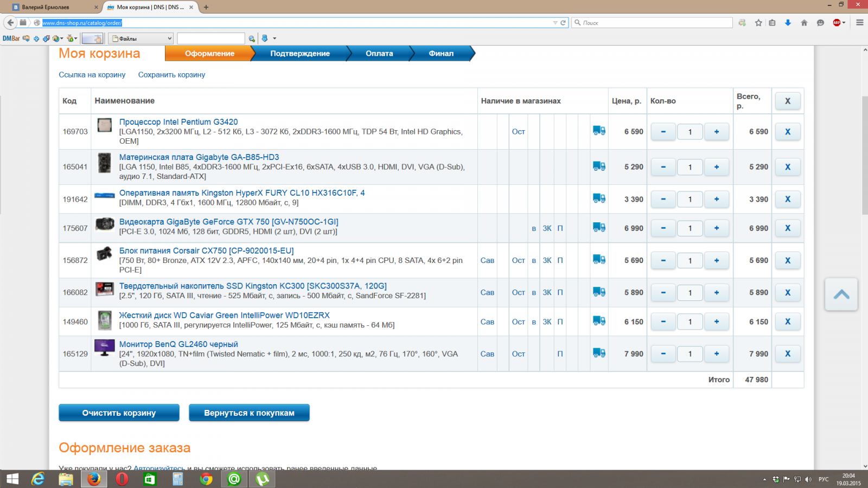Open the Firefox downloads arrow

click(788, 23)
